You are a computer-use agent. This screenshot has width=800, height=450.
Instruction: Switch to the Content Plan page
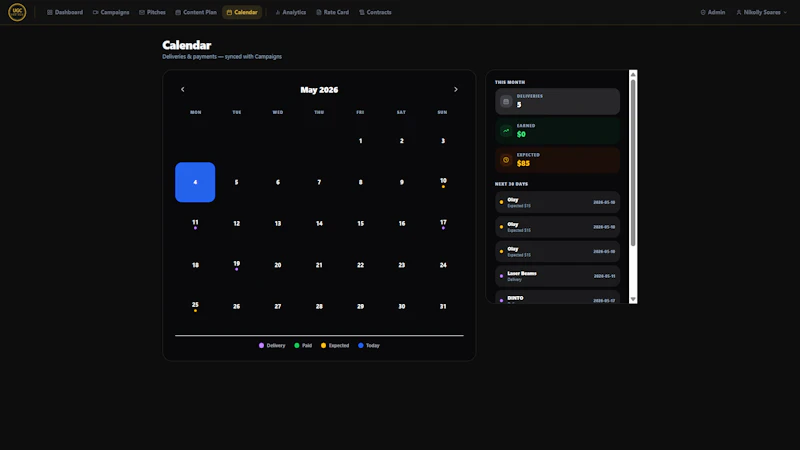click(x=196, y=12)
